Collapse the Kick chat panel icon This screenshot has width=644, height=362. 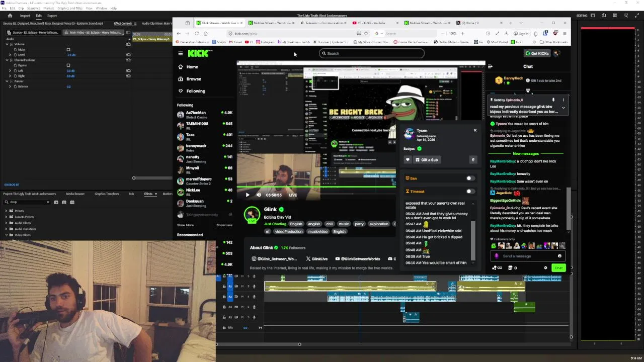[490, 66]
